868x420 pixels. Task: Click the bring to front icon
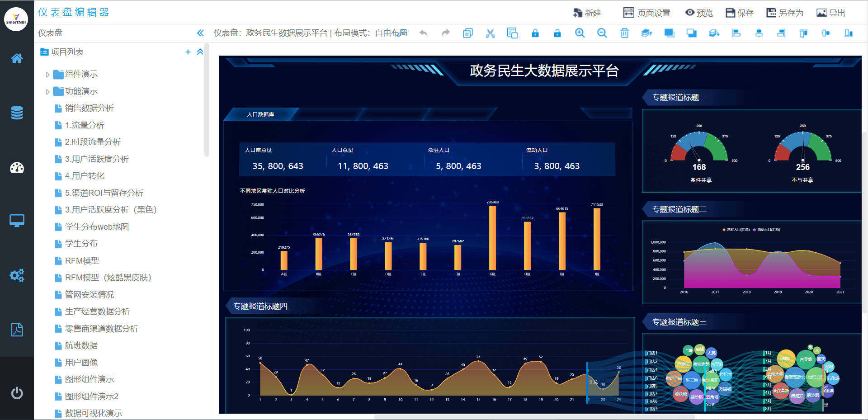[x=670, y=33]
